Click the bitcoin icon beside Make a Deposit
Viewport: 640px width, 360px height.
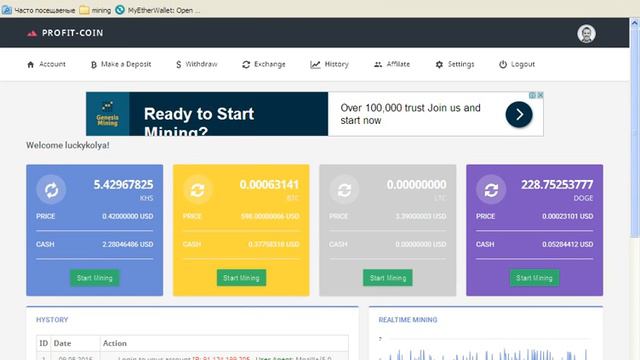(x=93, y=64)
